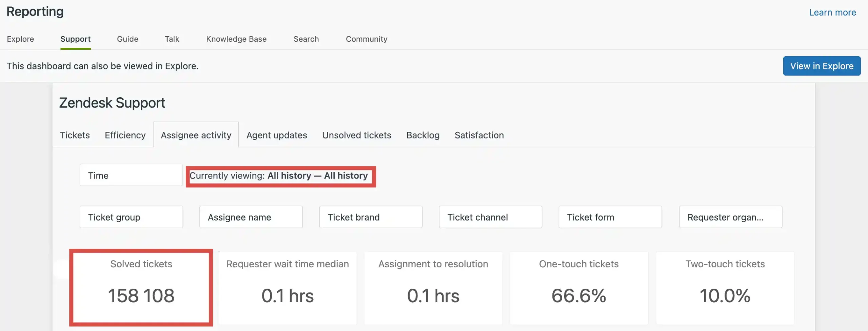Open the Ticket channel filter
This screenshot has width=868, height=331.
[490, 217]
